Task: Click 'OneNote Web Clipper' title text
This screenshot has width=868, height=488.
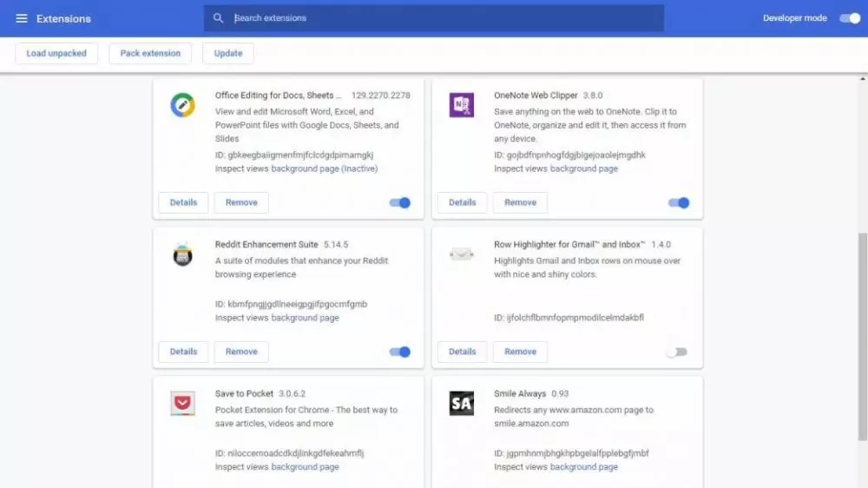Action: (536, 96)
